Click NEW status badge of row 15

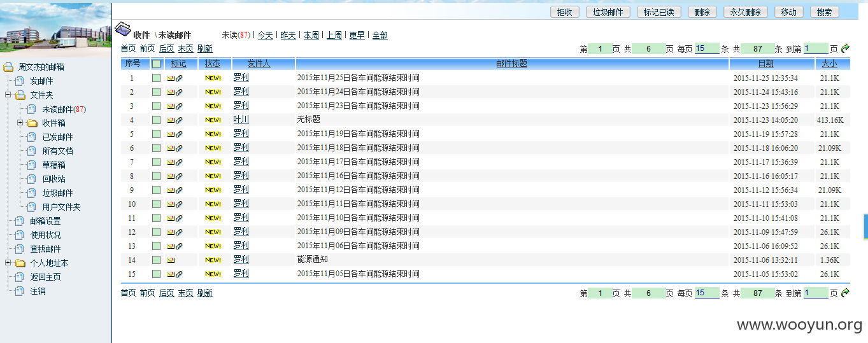pos(213,274)
